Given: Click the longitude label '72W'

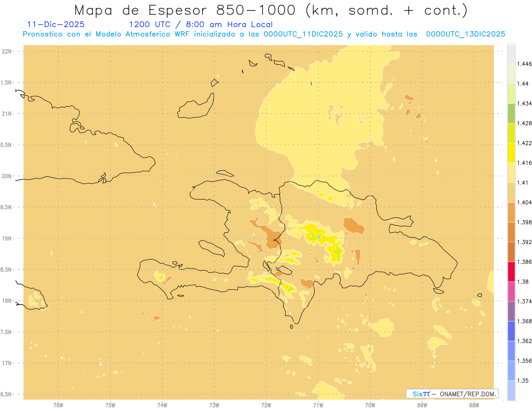Looking at the screenshot, I should click(266, 405).
